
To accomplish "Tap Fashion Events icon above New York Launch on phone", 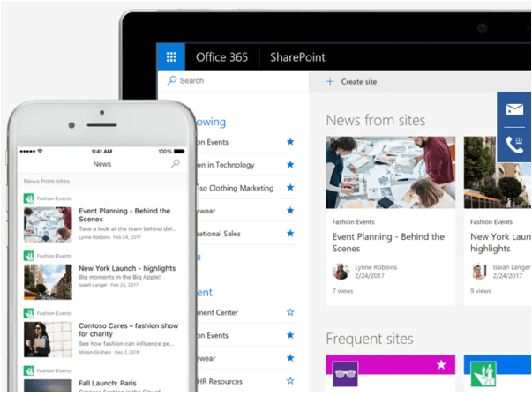I will [x=28, y=256].
